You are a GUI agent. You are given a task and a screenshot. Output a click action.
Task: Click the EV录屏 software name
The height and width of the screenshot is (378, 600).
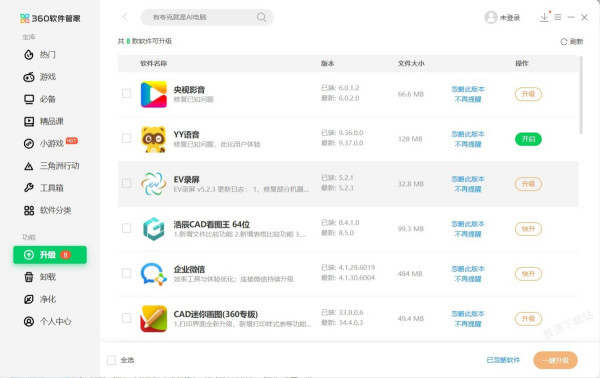(186, 179)
